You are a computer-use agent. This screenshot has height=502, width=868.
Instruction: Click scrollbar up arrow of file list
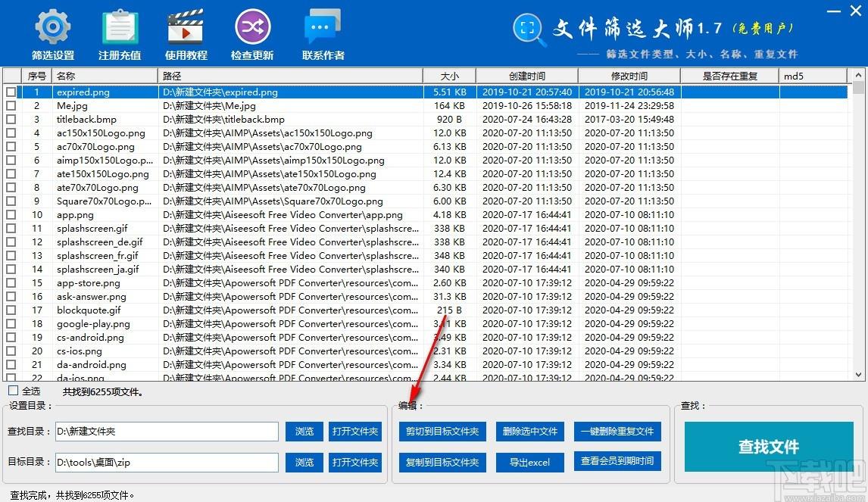859,75
